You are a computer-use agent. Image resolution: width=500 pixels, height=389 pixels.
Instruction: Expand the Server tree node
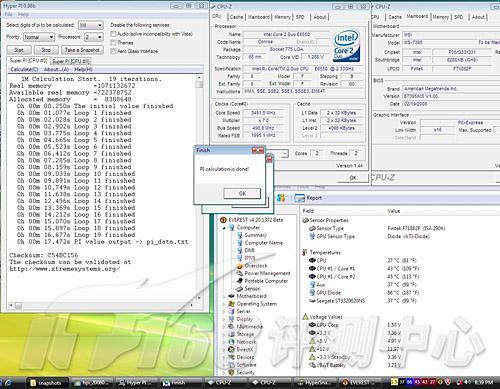point(224,311)
